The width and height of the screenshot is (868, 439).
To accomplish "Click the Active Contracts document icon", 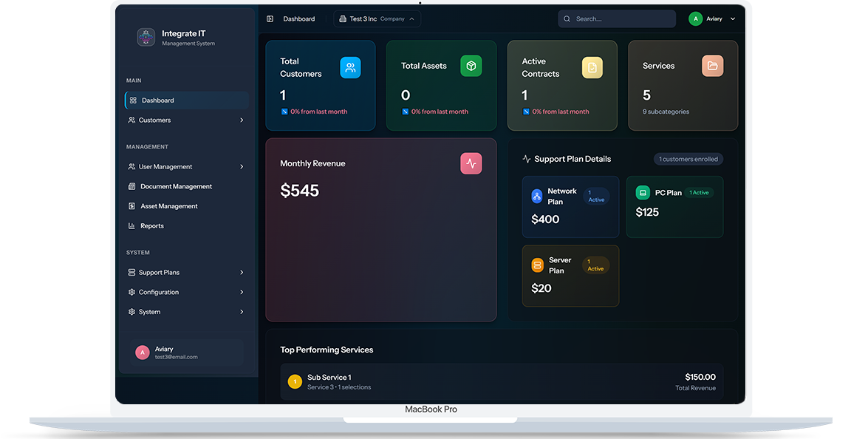I will pos(592,68).
